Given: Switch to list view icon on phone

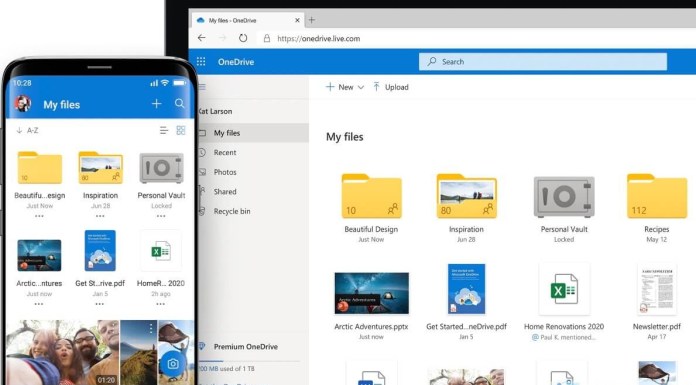Looking at the screenshot, I should 164,130.
